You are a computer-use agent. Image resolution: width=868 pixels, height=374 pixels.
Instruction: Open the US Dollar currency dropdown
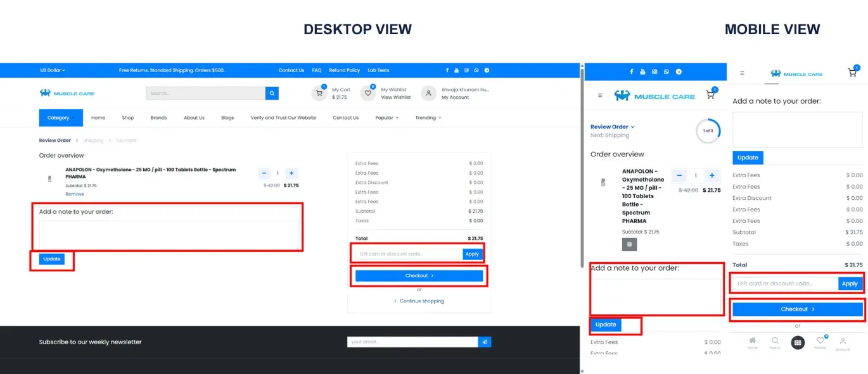53,70
